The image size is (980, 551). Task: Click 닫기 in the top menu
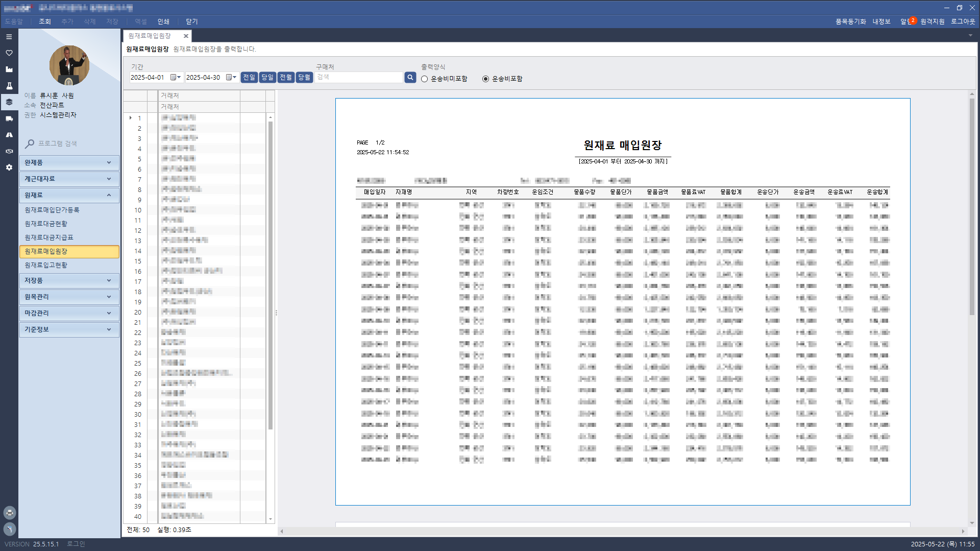point(192,21)
